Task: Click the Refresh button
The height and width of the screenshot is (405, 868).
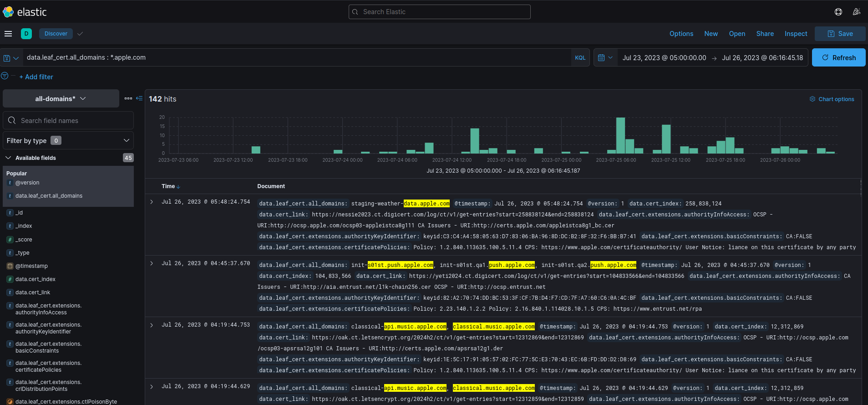Action: click(x=839, y=57)
